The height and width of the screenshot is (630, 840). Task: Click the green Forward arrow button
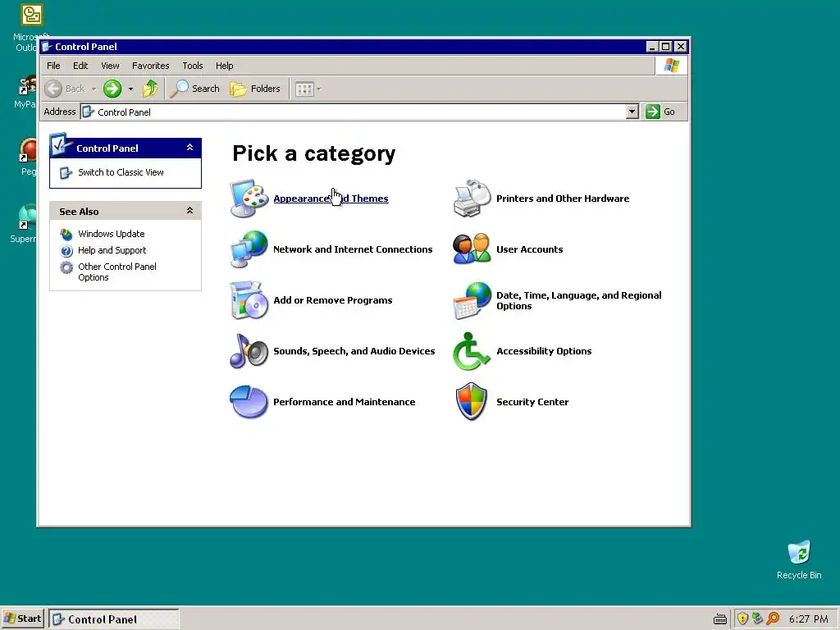(112, 89)
